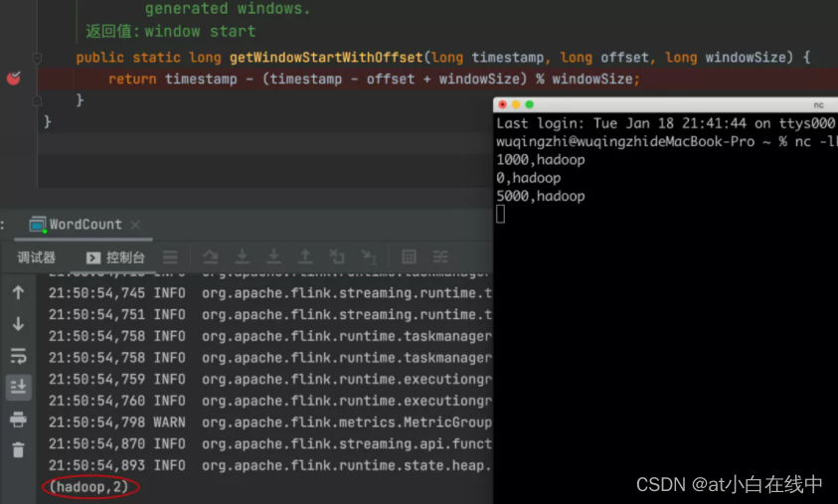The height and width of the screenshot is (504, 838).
Task: Click the '(hadoop,2)' console output
Action: coord(88,487)
